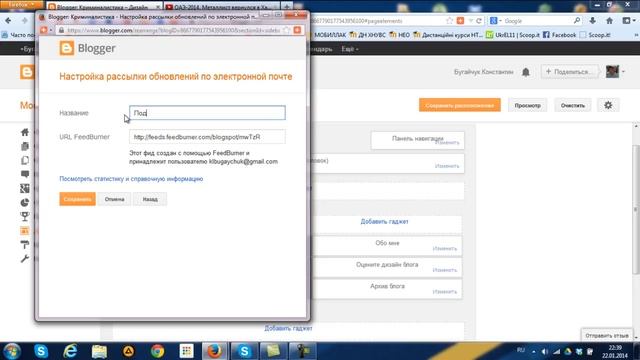Open the file explorer folder on taskbar

(99, 351)
